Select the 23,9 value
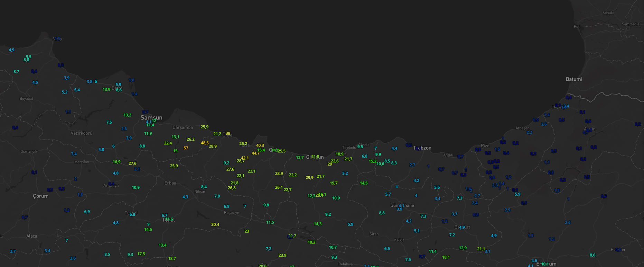Viewport: 644px width, 267px height. coord(282,255)
